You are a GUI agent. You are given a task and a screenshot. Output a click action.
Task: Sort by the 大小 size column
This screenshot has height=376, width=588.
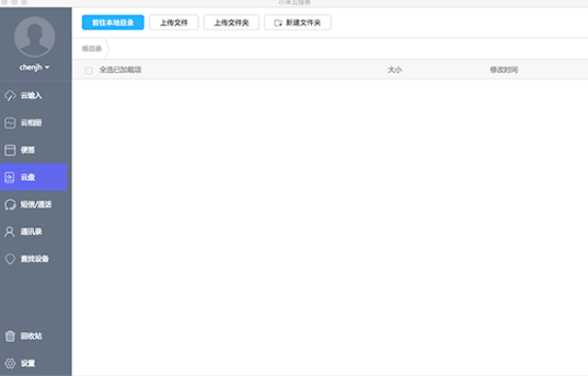pyautogui.click(x=395, y=70)
